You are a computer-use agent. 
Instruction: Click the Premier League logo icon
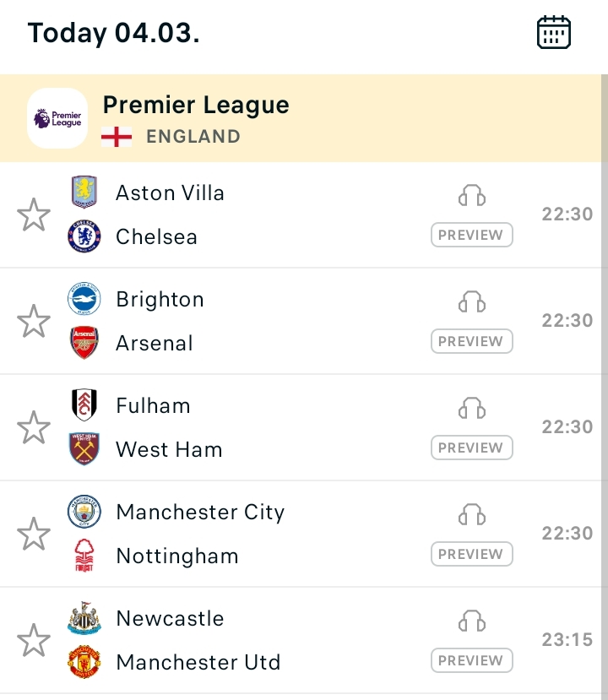[x=57, y=118]
